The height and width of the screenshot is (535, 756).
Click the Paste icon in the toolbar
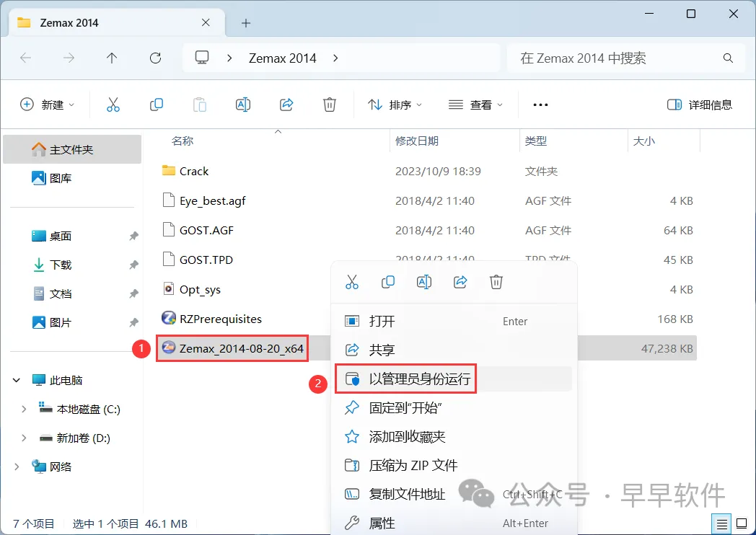[x=200, y=105]
